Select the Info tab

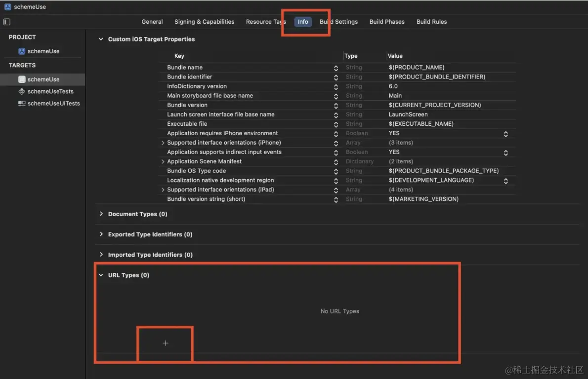(x=302, y=22)
